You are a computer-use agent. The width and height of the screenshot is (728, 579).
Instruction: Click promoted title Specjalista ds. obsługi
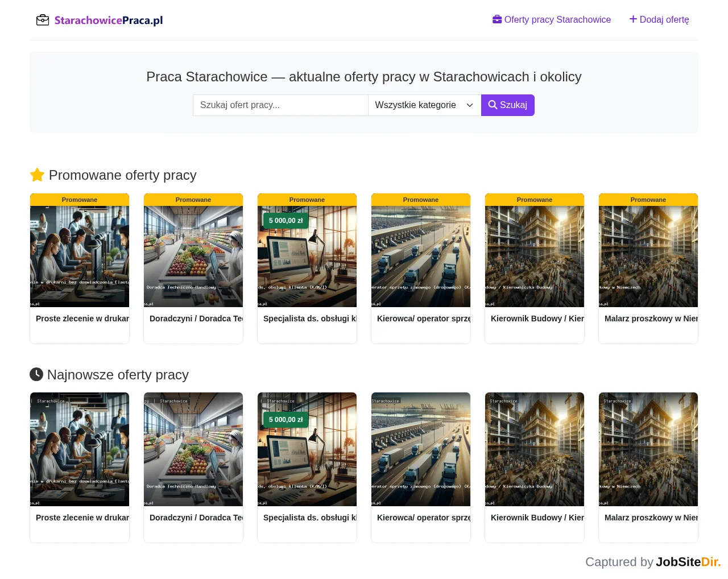(310, 319)
